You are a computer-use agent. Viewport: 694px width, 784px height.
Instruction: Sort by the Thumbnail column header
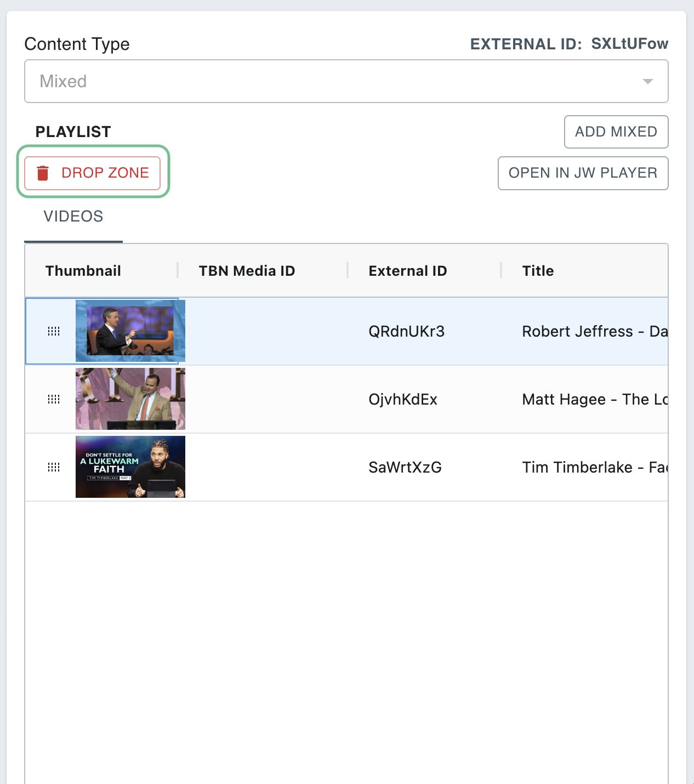coord(83,271)
